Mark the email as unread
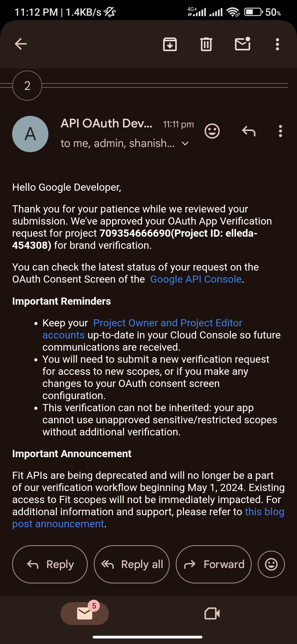Image resolution: width=297 pixels, height=644 pixels. point(243,44)
